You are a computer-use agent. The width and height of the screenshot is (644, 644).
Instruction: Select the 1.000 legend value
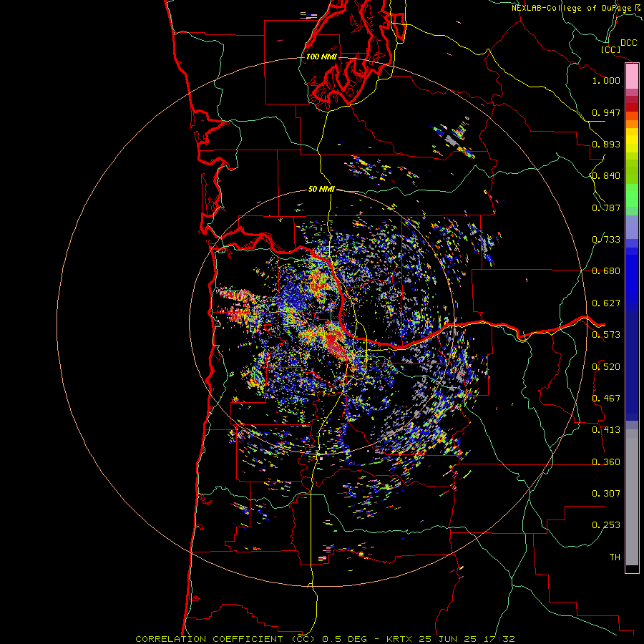tap(606, 80)
